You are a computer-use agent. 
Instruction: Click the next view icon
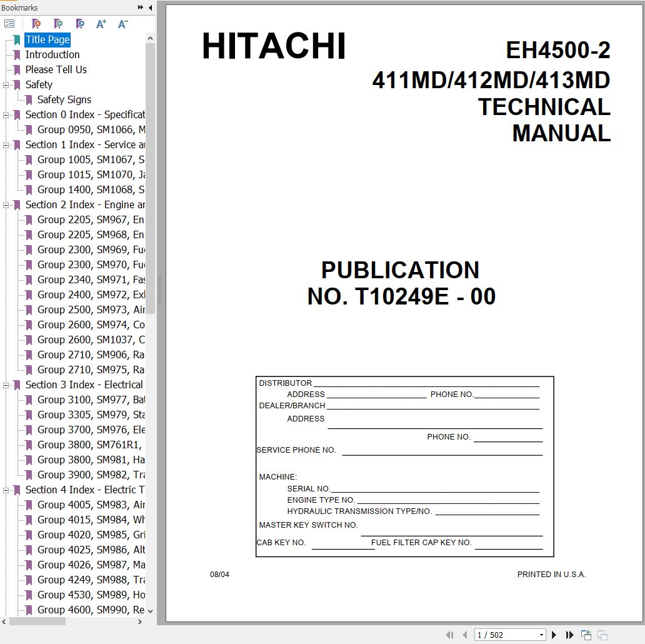602,635
